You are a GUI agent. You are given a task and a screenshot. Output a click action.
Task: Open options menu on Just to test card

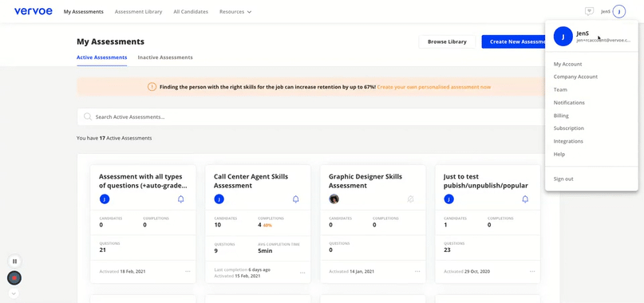[532, 271]
